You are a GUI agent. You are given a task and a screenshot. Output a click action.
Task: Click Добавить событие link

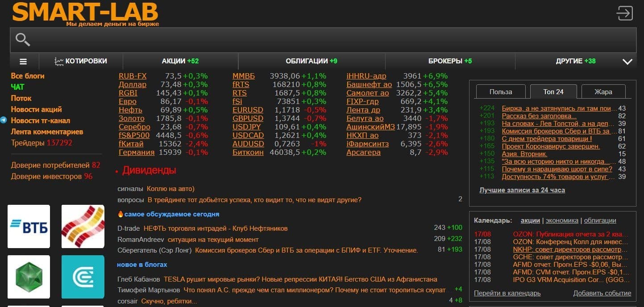(x=602, y=293)
